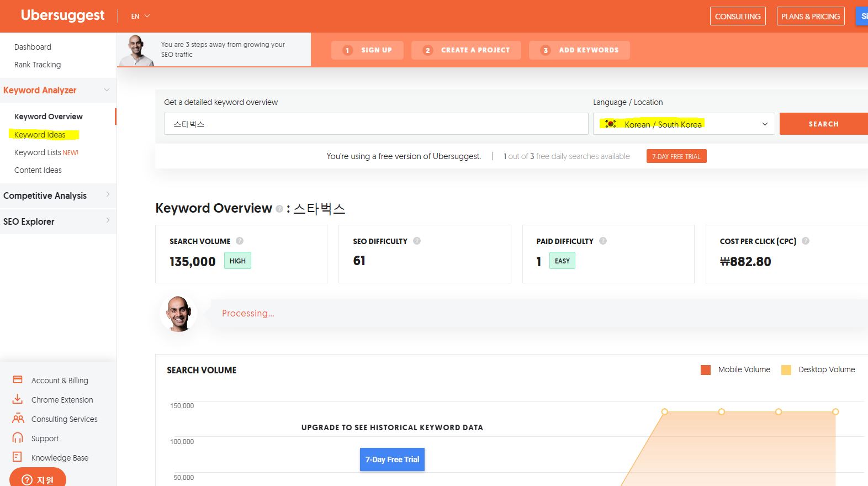The width and height of the screenshot is (868, 486).
Task: Click Search Volume help icon
Action: click(240, 241)
